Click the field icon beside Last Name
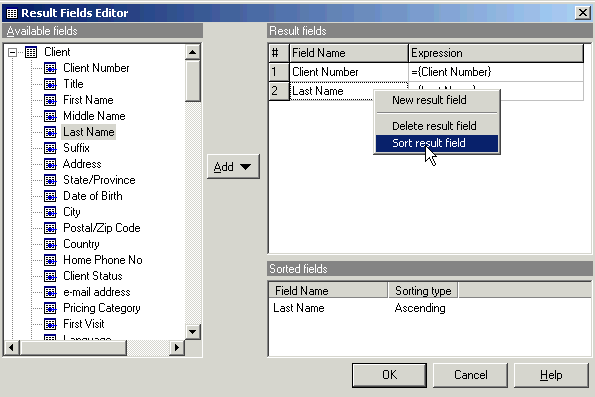Image resolution: width=595 pixels, height=397 pixels. pos(50,132)
